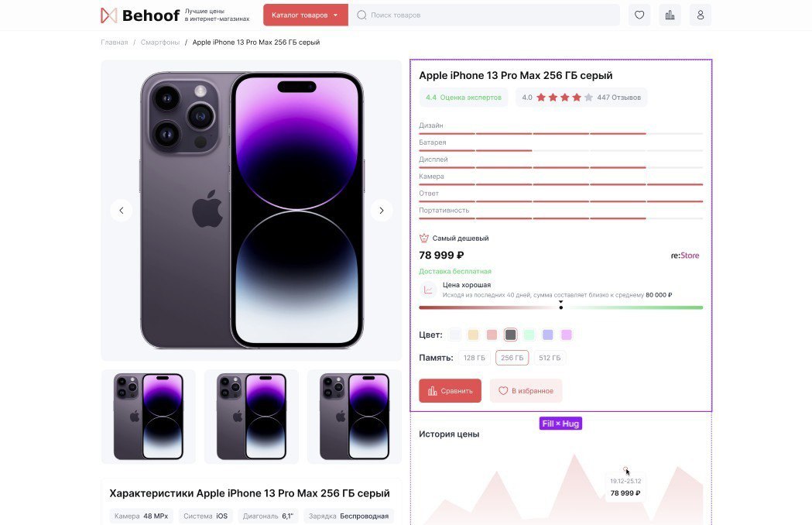Click the crown icon beside Самый дешевый
Image resolution: width=812 pixels, height=525 pixels.
pos(423,238)
